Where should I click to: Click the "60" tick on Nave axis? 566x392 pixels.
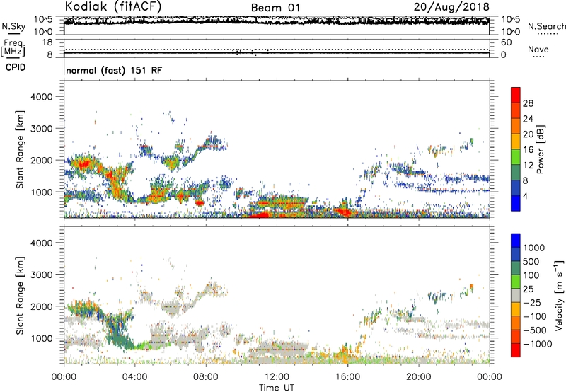click(x=506, y=42)
